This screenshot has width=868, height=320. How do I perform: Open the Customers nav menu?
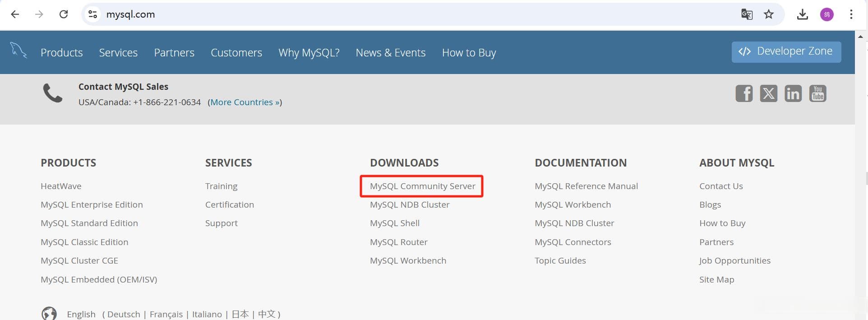pyautogui.click(x=236, y=53)
